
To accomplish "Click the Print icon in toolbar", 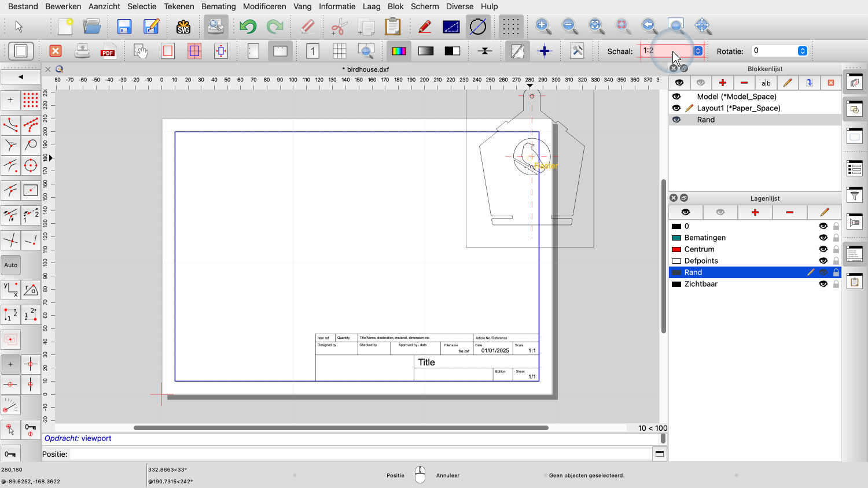I will coord(82,51).
